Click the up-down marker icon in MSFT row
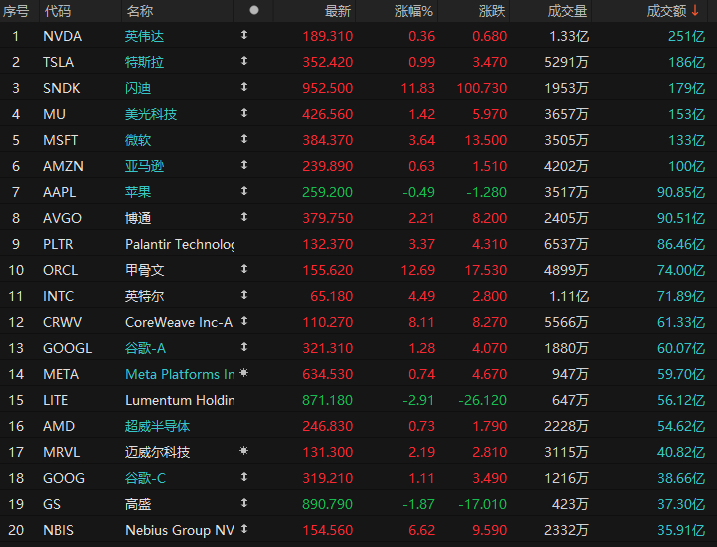 tap(244, 139)
